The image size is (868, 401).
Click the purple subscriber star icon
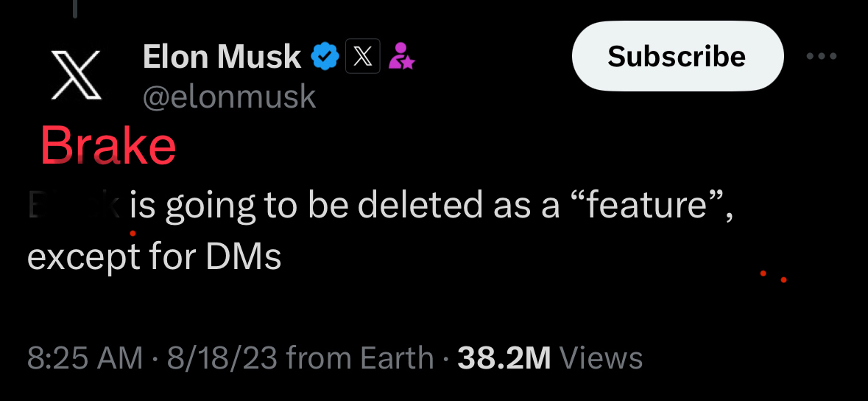tap(401, 57)
